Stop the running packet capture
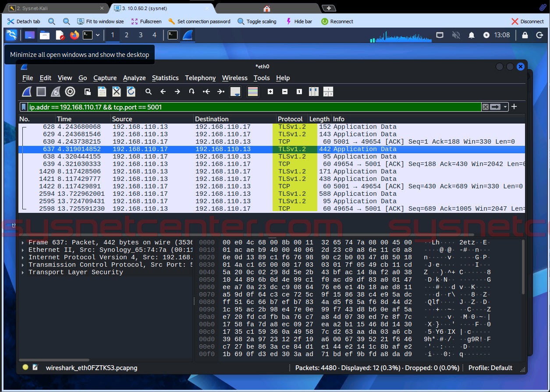This screenshot has width=550, height=392. point(41,92)
